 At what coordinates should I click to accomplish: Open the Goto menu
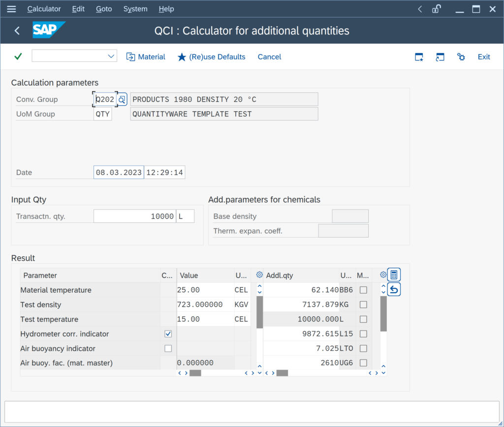click(x=104, y=9)
